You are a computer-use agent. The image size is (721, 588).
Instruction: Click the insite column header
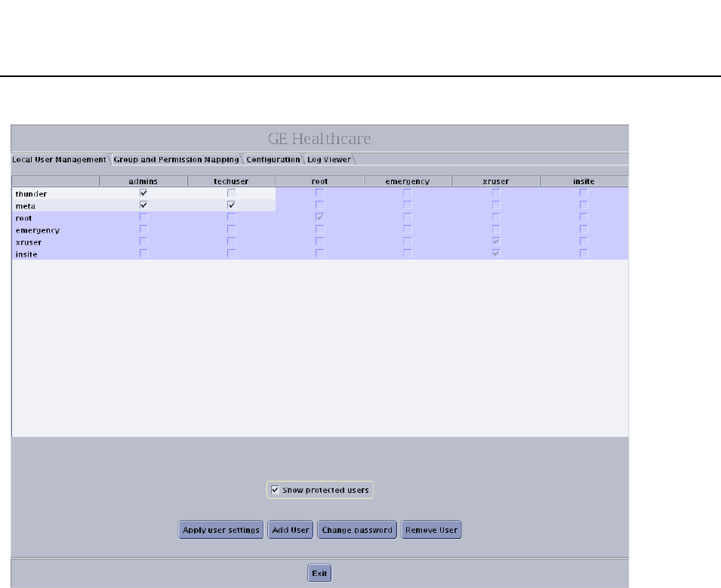pyautogui.click(x=584, y=181)
